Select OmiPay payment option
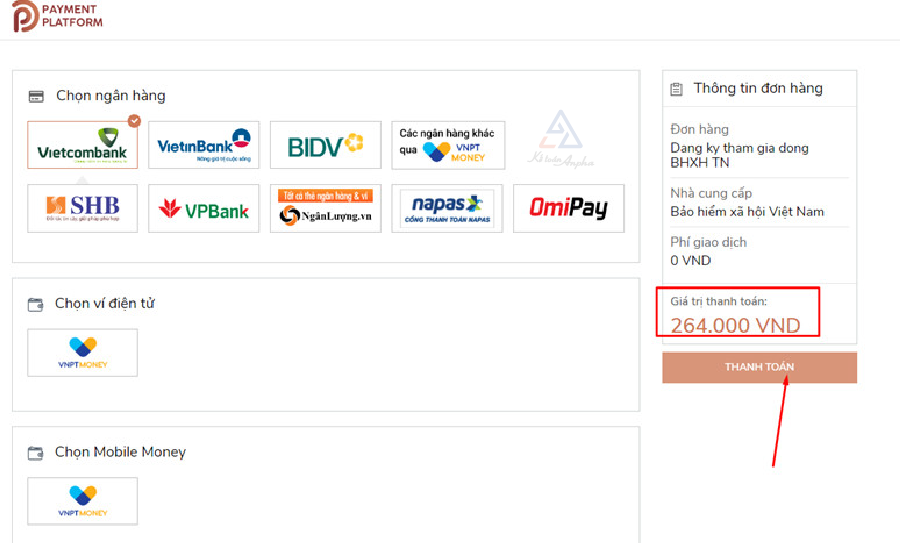Viewport: 901px width, 544px height. pos(568,208)
